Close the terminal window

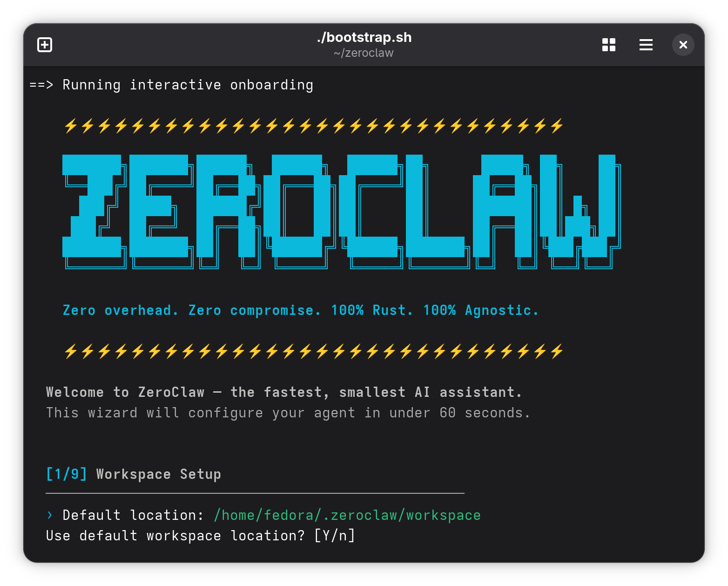683,45
